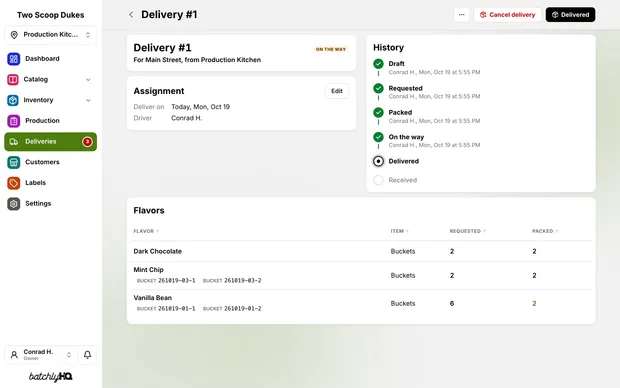The image size is (620, 388).
Task: Click the green checkmark next to Draft
Action: click(x=378, y=64)
